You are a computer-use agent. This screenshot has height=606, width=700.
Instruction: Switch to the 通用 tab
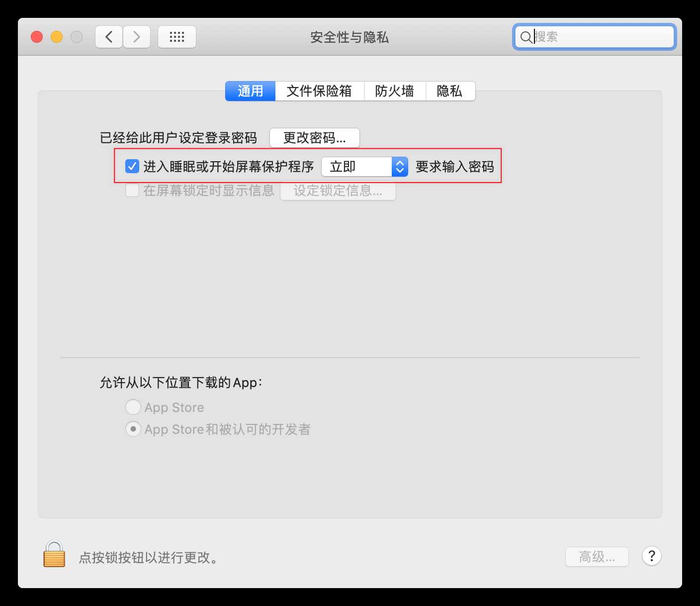pos(250,91)
